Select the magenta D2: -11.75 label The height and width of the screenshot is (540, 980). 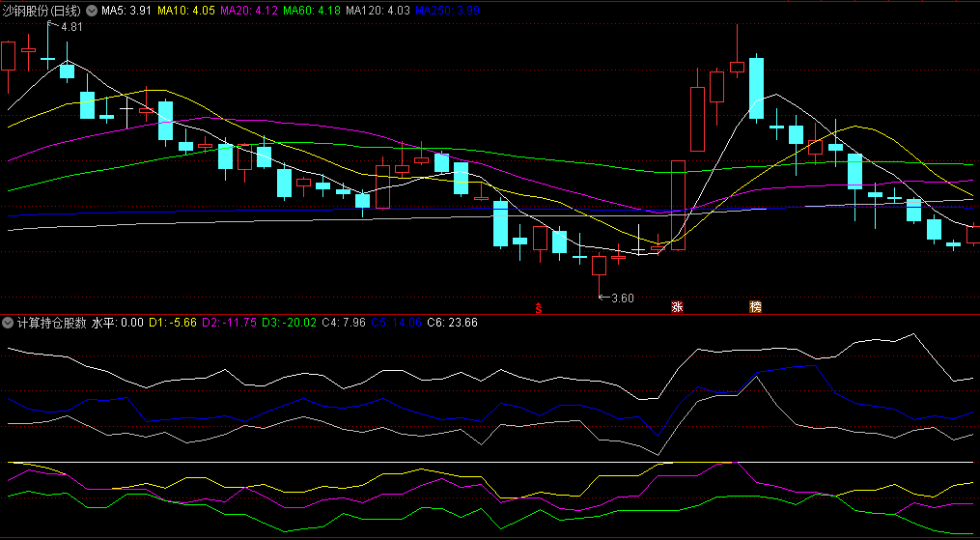(229, 323)
